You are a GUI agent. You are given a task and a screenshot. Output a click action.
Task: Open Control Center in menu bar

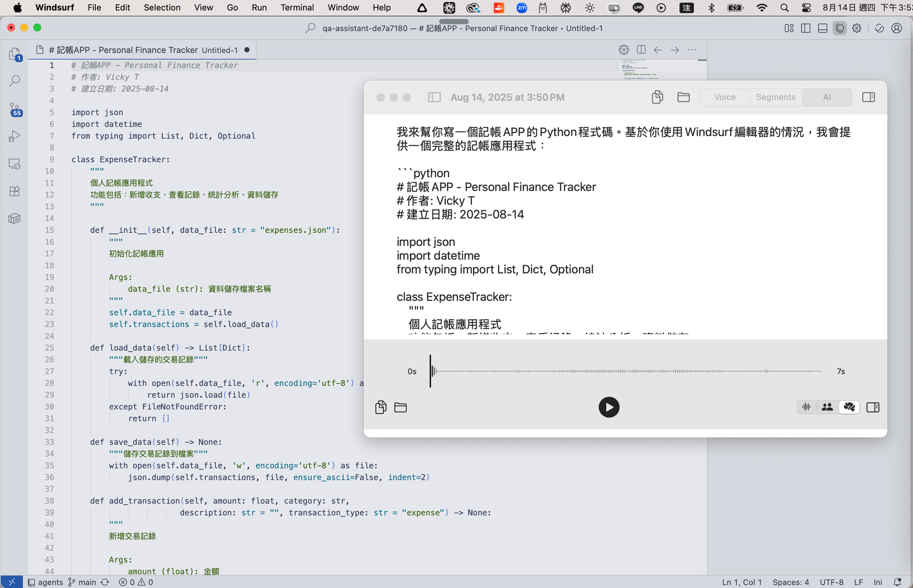[807, 8]
